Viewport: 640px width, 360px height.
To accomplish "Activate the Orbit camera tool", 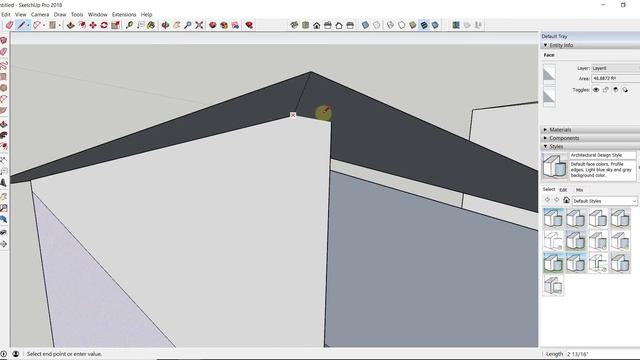I will 165,25.
